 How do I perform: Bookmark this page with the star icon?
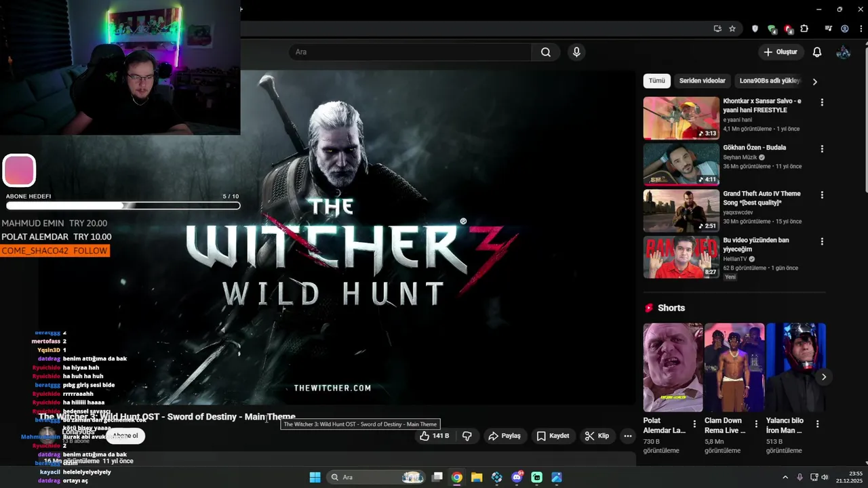732,28
